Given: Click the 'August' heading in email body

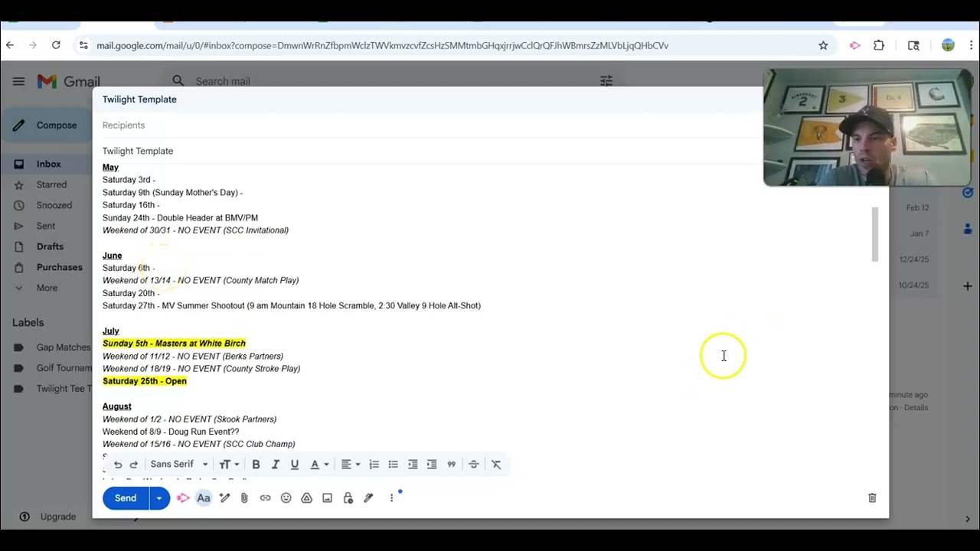Looking at the screenshot, I should 117,406.
